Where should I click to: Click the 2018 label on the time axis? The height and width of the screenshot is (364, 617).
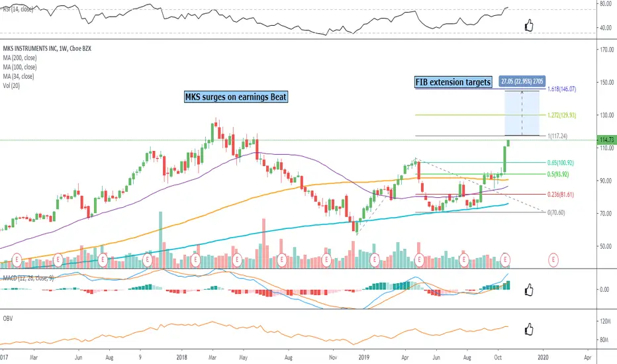pyautogui.click(x=182, y=357)
